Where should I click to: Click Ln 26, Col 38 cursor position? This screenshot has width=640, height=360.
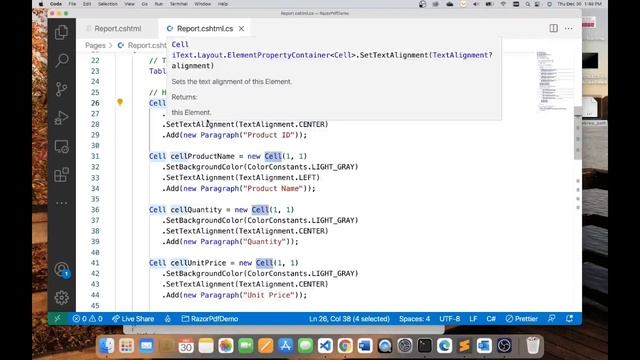pos(349,319)
